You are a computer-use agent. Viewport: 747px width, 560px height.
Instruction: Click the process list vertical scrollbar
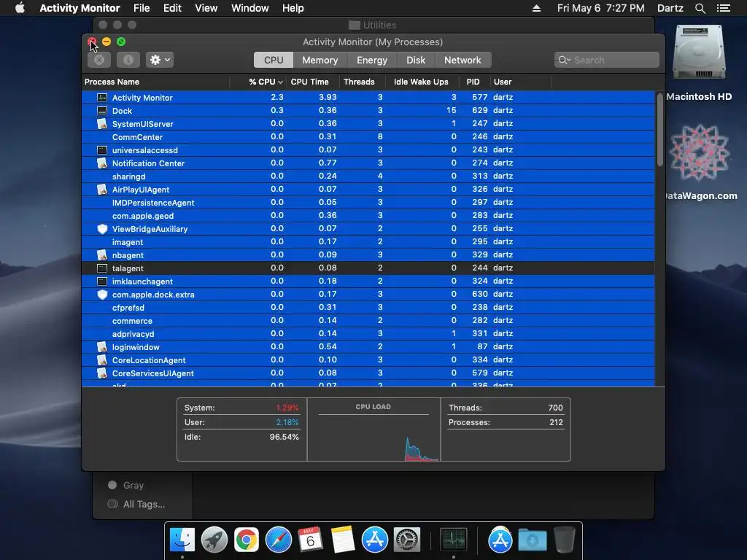(x=659, y=130)
